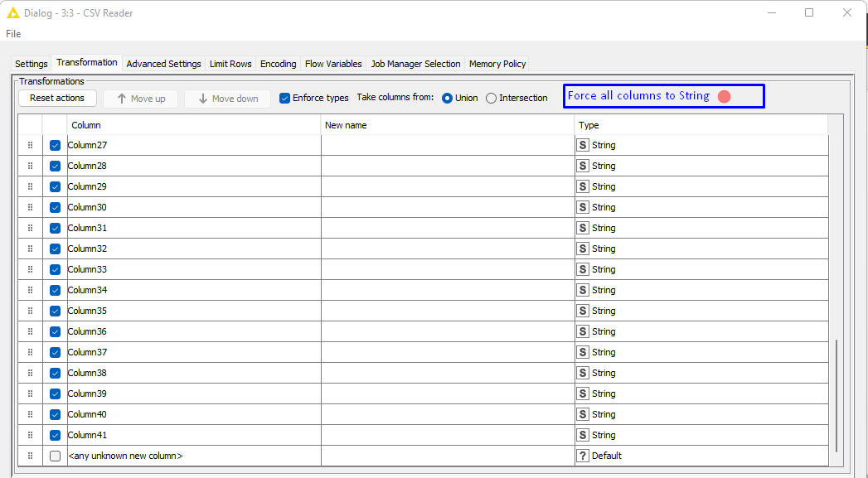Open the type dropdown for Column33
Viewport: 868px width, 478px height.
click(x=701, y=269)
